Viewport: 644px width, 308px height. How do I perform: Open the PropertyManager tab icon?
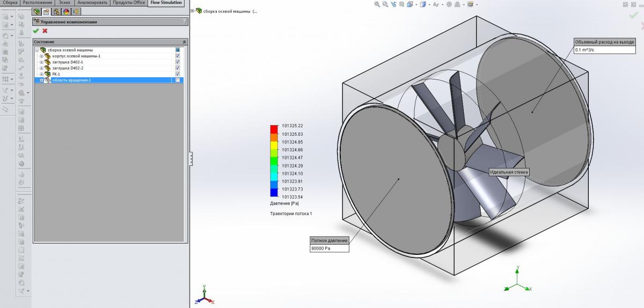click(x=47, y=11)
